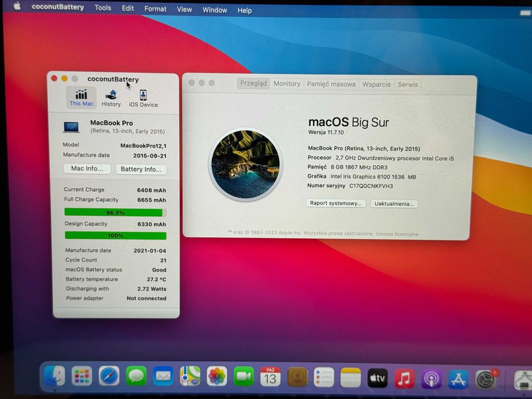Click the 27.2 °C battery temperature

click(156, 279)
